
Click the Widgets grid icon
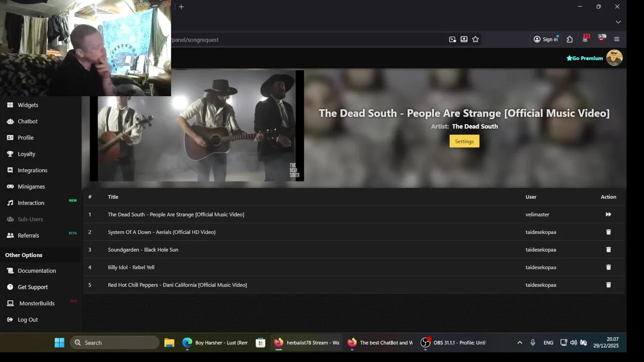[x=10, y=105]
